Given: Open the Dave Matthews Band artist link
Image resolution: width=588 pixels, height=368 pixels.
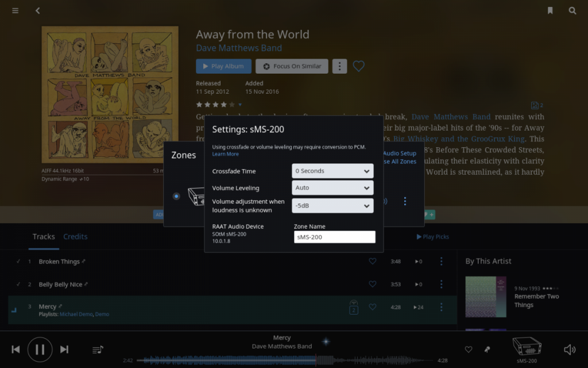Looking at the screenshot, I should pyautogui.click(x=239, y=48).
